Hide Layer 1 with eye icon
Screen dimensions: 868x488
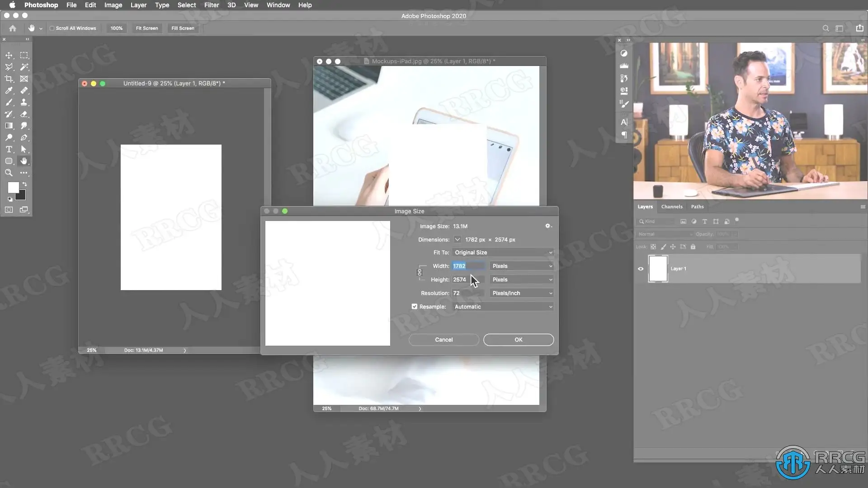click(x=641, y=268)
